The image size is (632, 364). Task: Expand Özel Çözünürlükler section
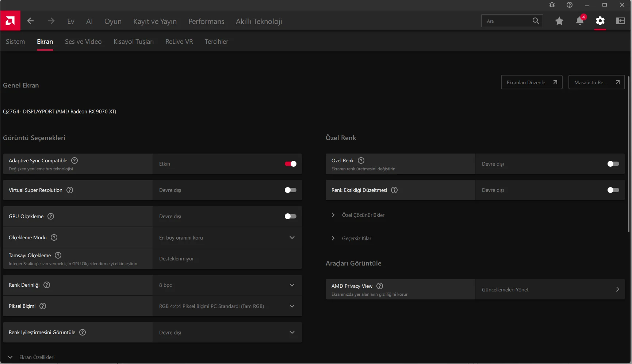(358, 215)
